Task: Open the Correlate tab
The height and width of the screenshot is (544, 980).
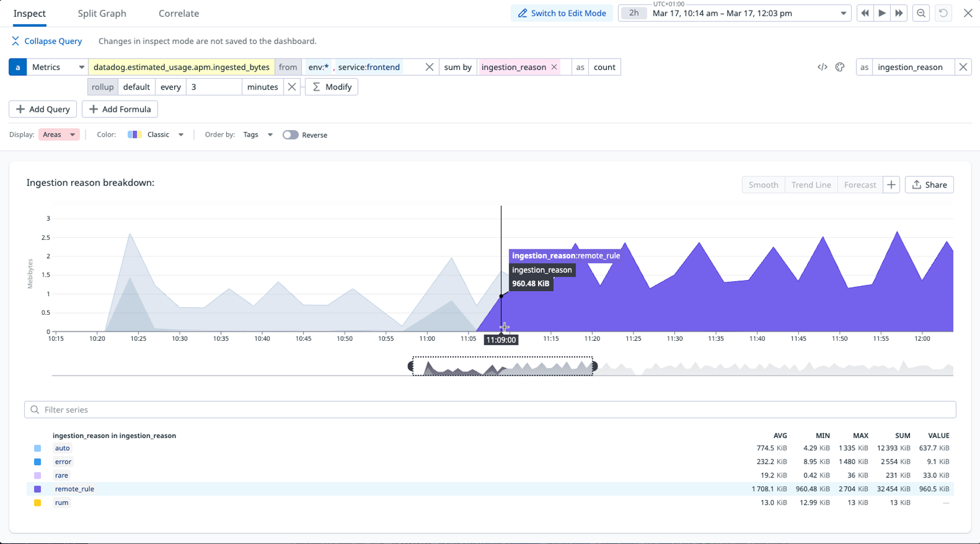Action: pos(178,13)
